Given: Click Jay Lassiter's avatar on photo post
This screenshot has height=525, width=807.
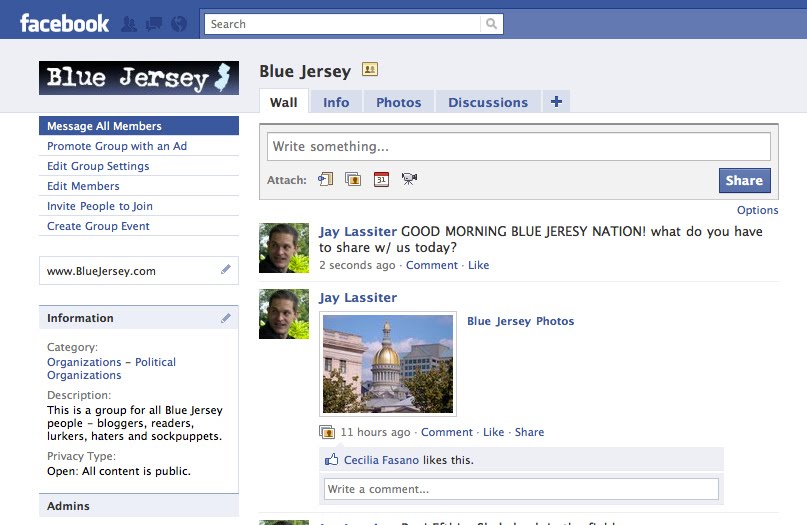Looking at the screenshot, I should pos(284,314).
